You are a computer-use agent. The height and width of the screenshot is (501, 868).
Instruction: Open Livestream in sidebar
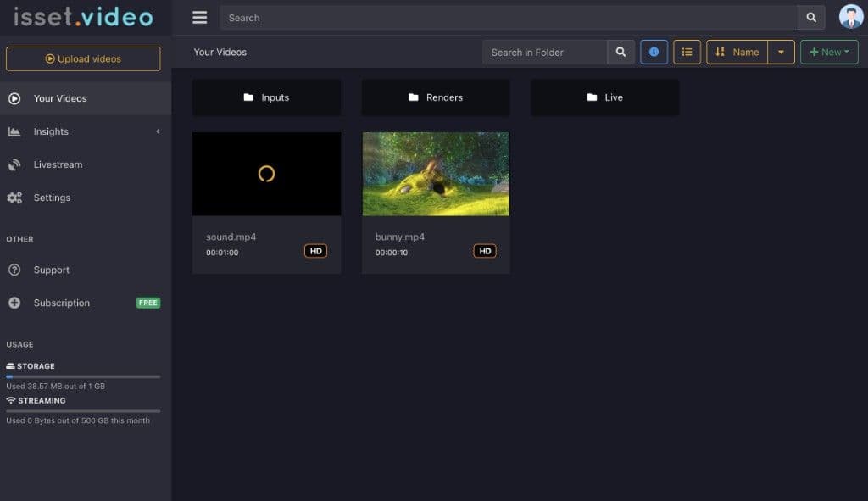tap(86, 164)
